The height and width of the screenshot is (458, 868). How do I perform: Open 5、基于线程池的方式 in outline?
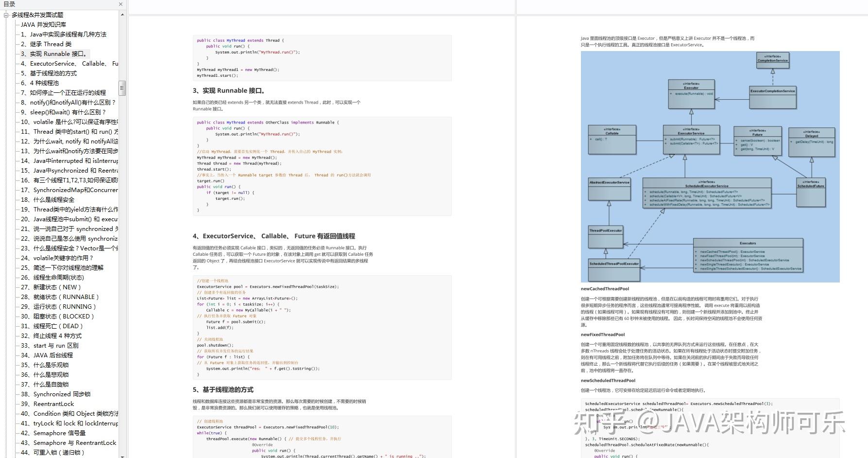(49, 73)
